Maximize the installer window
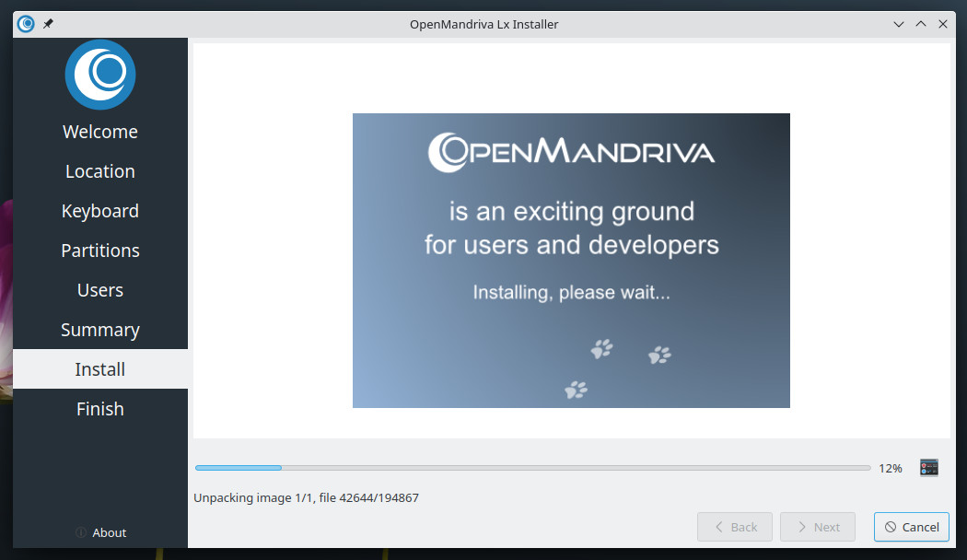This screenshot has height=560, width=967. point(921,24)
